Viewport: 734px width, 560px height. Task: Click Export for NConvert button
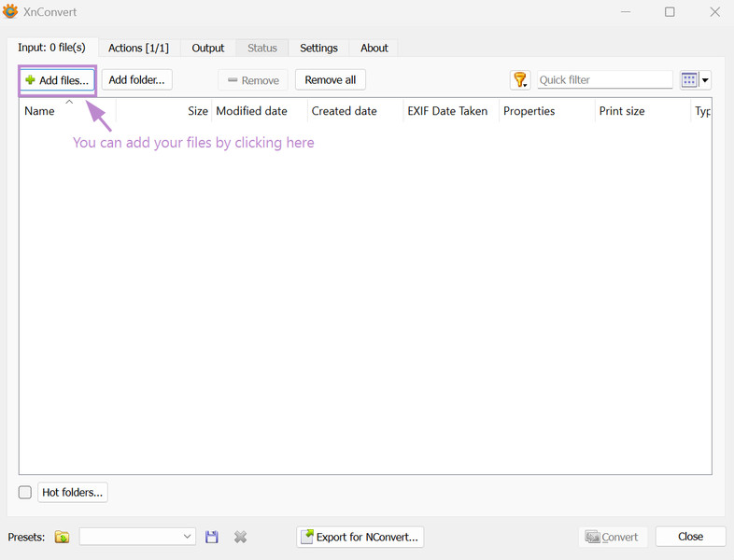point(360,537)
